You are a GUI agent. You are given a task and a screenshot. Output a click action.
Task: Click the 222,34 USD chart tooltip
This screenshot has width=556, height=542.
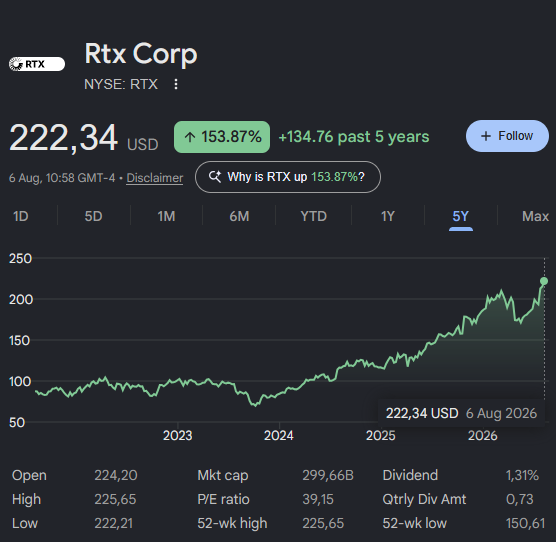point(461,413)
